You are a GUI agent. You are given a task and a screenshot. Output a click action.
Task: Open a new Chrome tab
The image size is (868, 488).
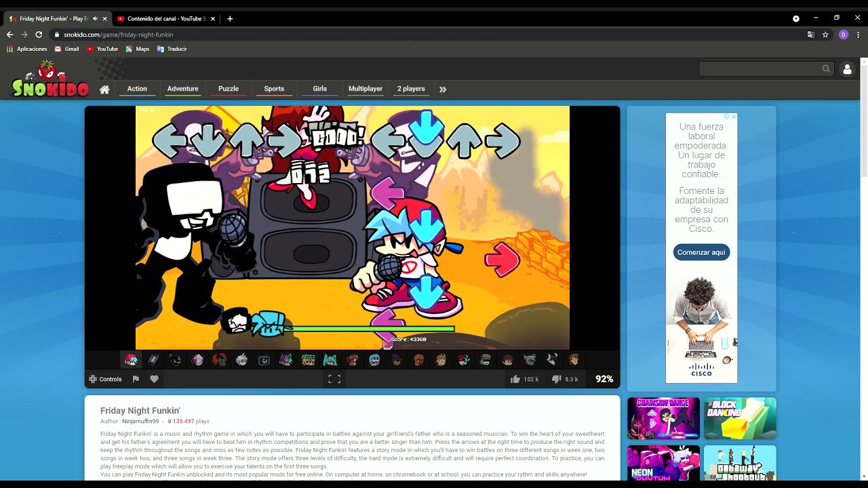click(230, 19)
